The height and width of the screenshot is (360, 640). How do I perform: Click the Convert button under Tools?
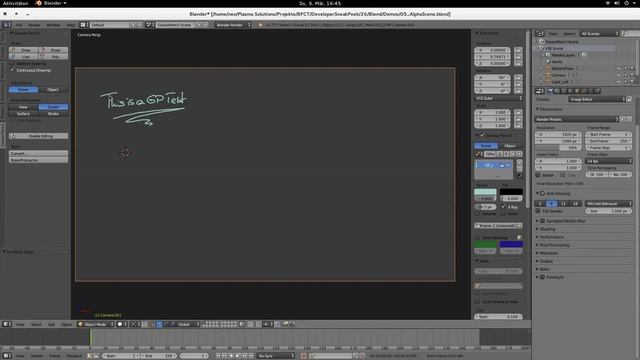[x=38, y=153]
